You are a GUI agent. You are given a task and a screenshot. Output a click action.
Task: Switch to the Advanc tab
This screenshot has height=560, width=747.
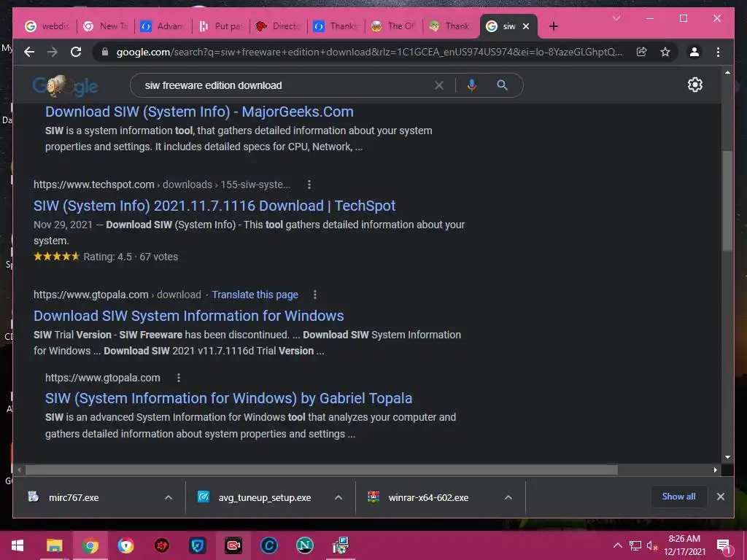(x=163, y=26)
